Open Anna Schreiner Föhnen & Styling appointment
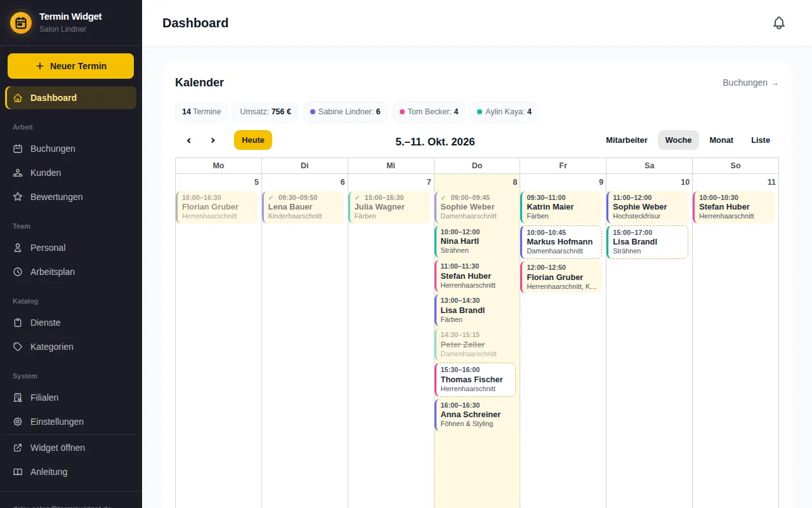 click(476, 415)
